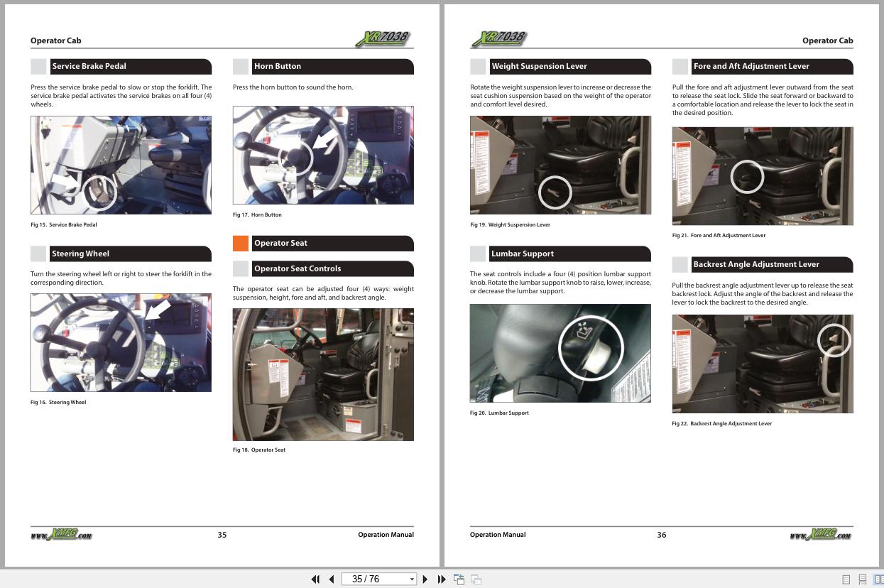Go to the previous page
The height and width of the screenshot is (588, 884).
pyautogui.click(x=331, y=579)
